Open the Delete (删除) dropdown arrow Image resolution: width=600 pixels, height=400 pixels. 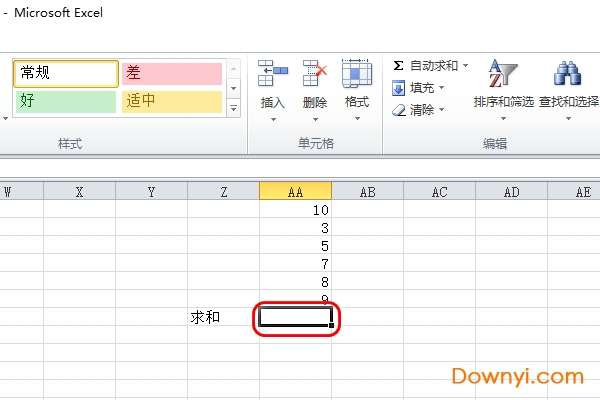tap(315, 120)
